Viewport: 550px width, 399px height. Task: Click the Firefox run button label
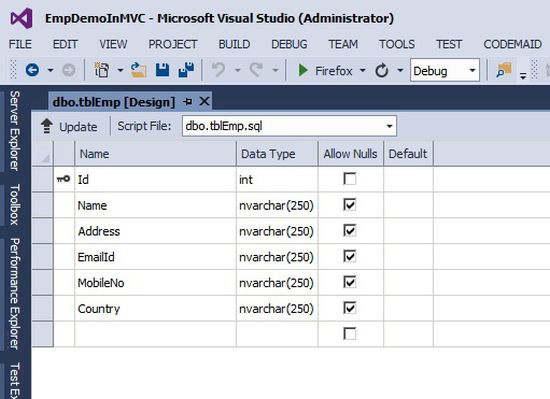click(333, 71)
